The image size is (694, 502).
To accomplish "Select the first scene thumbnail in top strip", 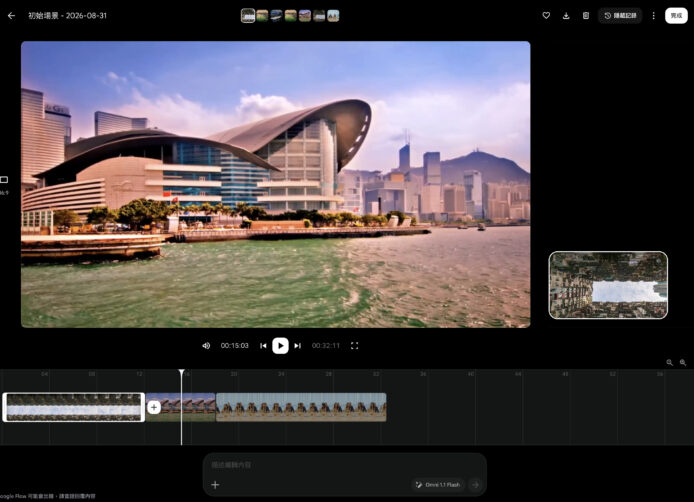I will (248, 16).
